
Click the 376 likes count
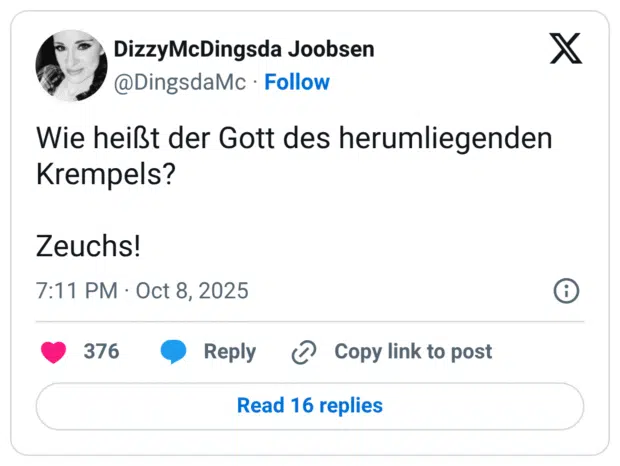coord(101,352)
